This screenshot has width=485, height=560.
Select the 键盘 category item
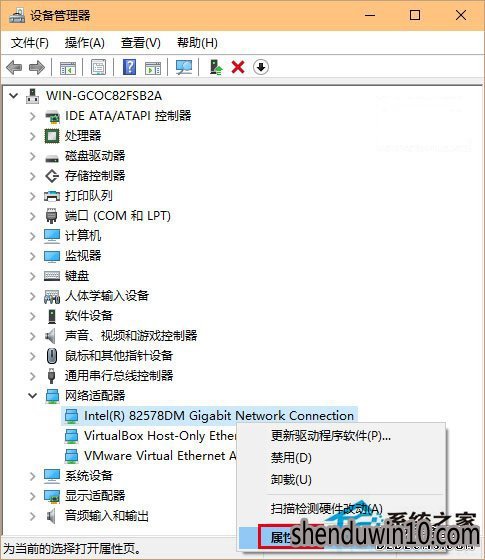[x=77, y=276]
